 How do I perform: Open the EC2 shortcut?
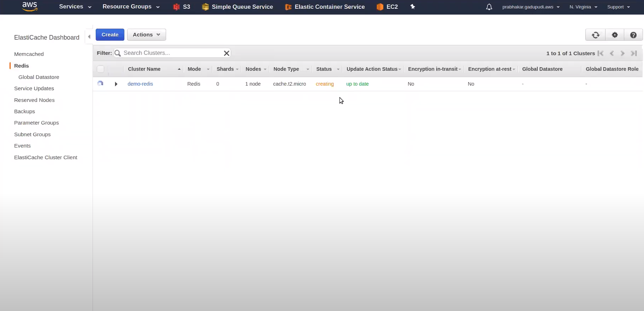tap(387, 7)
